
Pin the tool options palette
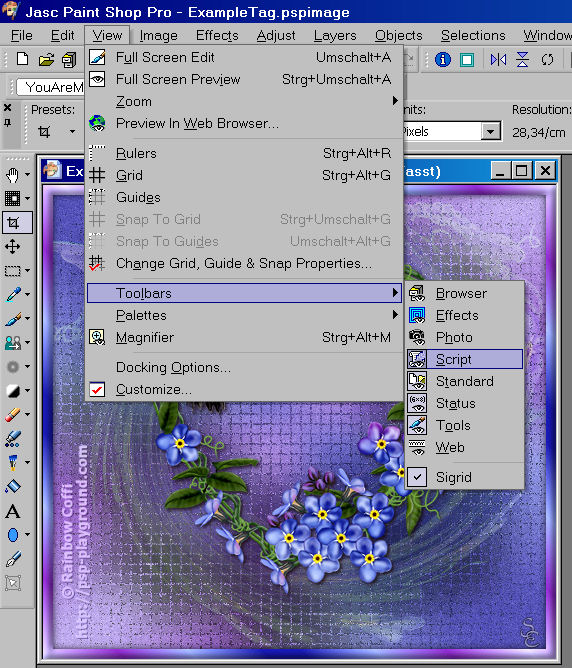click(7, 123)
